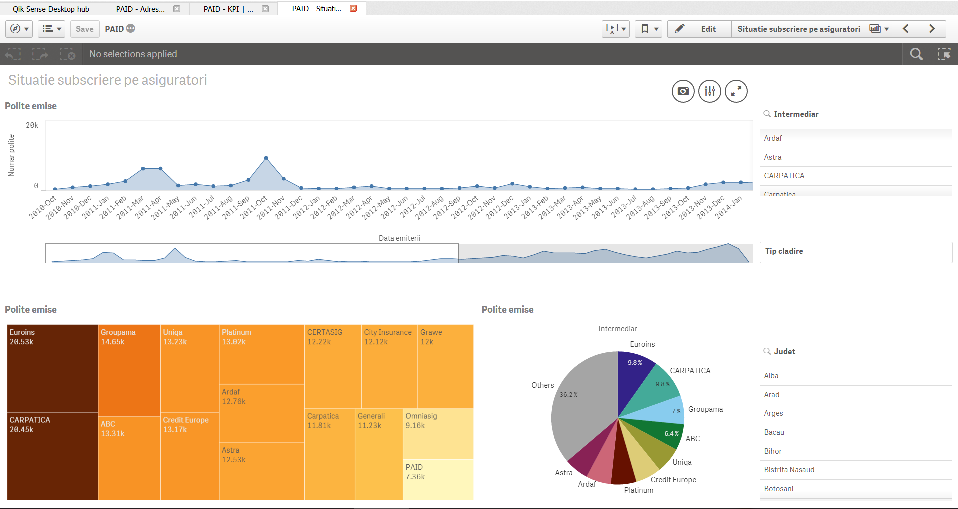Screen dimensions: 958x509
Task: Go to the next sheet arrow
Action: [x=932, y=29]
